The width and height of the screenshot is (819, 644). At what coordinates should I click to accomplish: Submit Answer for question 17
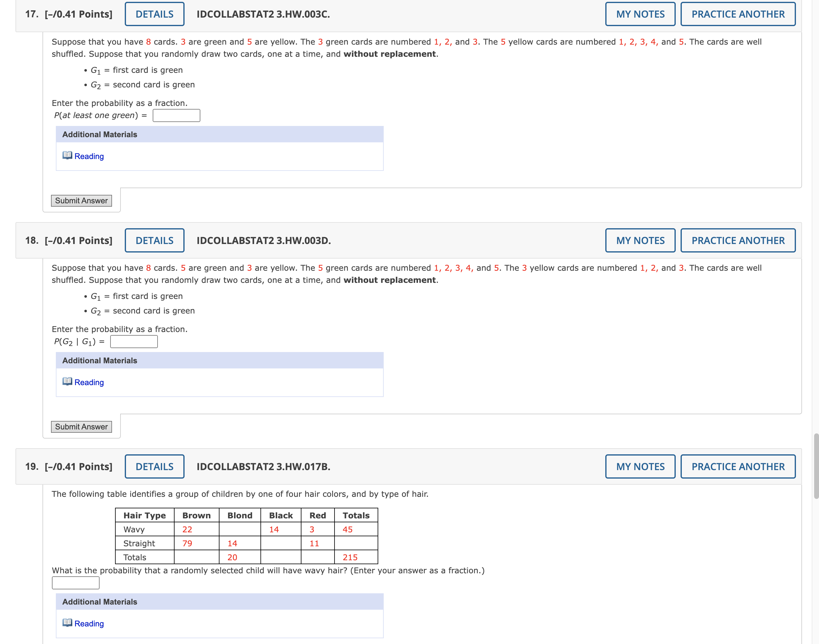(x=81, y=201)
